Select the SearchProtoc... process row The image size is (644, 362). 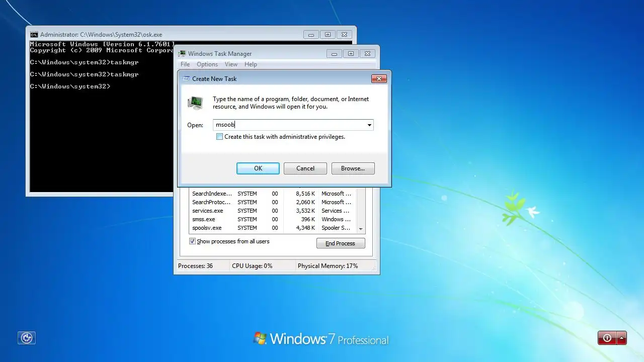click(272, 202)
